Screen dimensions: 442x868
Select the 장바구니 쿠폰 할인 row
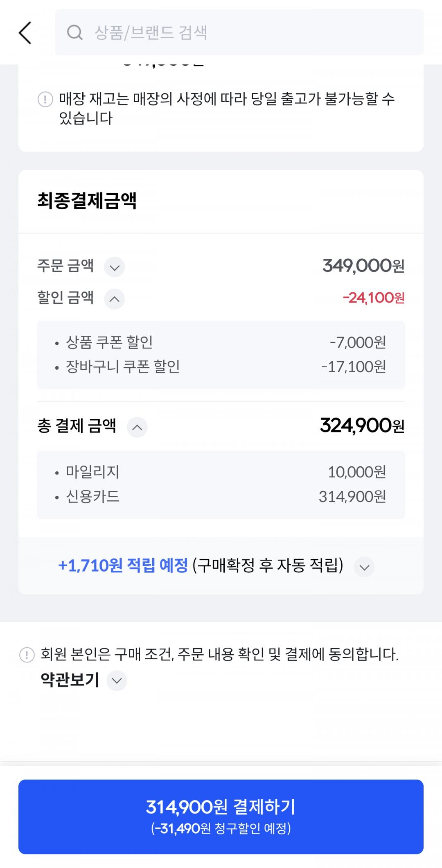221,367
